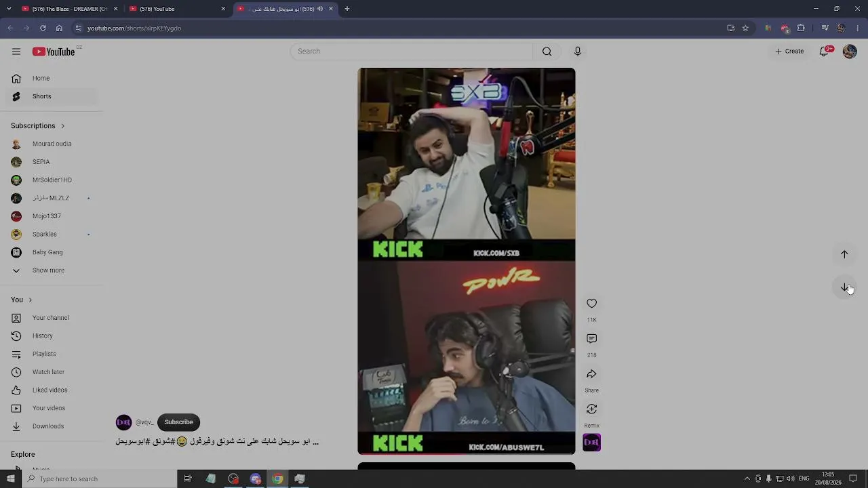Open the Chrome three-dot menu
This screenshot has height=488, width=868.
click(x=858, y=28)
